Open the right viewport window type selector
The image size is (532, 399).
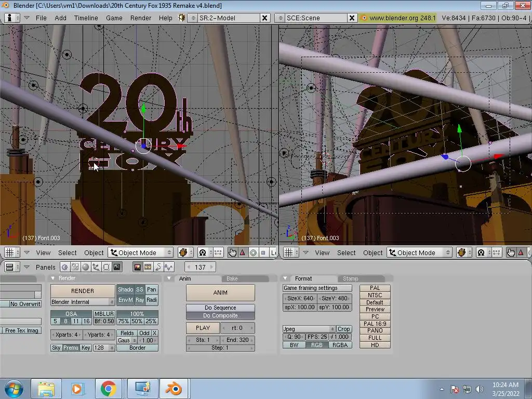(x=291, y=252)
